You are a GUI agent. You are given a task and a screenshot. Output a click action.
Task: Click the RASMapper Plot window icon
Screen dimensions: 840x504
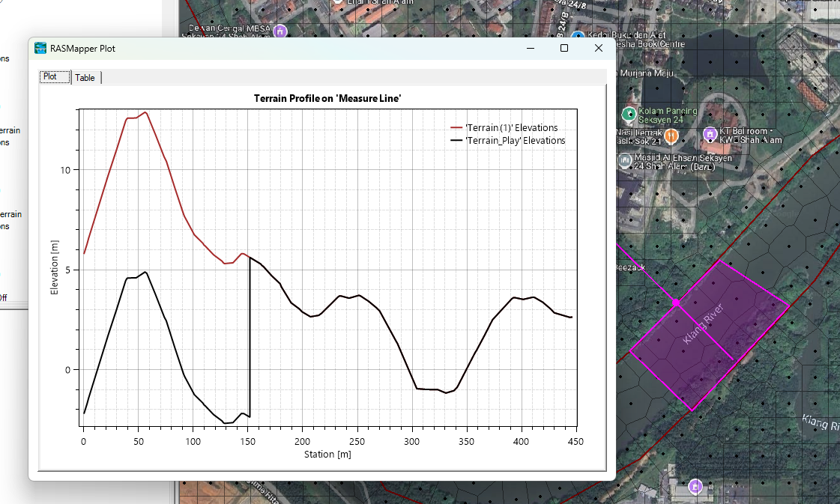point(40,48)
